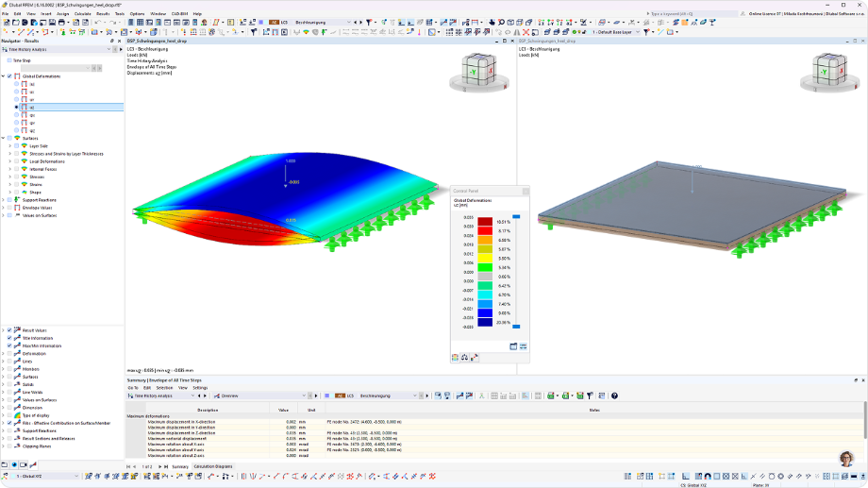Open Navigator views camera tab icon
The image size is (868, 488).
coord(24,464)
